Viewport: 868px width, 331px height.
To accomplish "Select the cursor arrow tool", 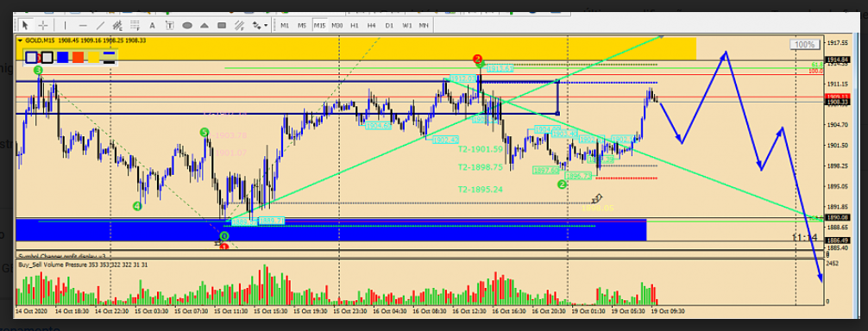I will 25,25.
